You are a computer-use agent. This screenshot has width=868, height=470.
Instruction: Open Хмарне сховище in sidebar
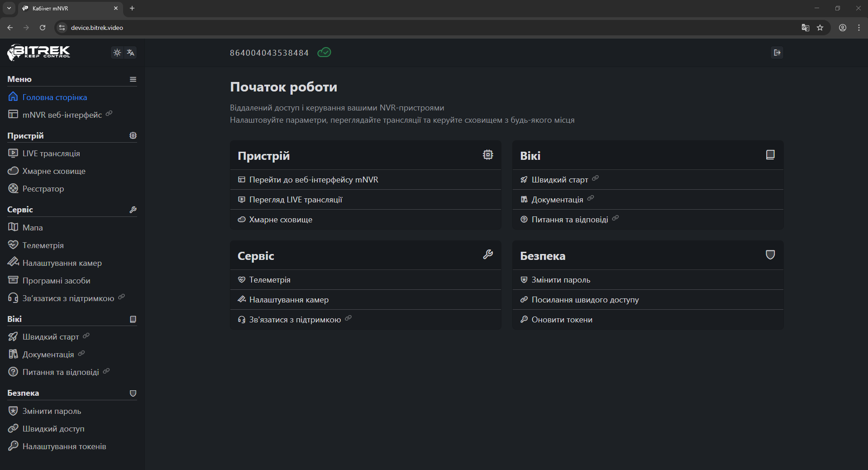[x=53, y=171]
